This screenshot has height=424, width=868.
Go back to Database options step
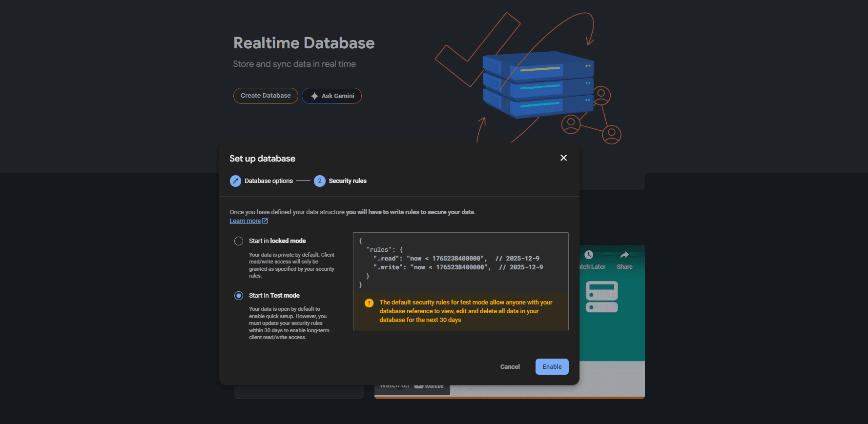click(x=269, y=181)
